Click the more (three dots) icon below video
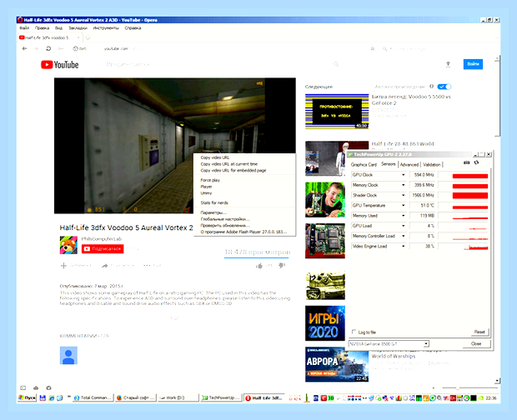Image resolution: width=517 pixels, height=420 pixels. (147, 265)
